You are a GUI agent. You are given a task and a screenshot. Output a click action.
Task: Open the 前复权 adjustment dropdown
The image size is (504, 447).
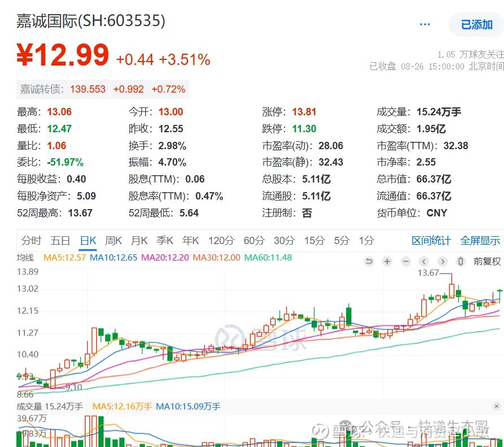point(487,262)
